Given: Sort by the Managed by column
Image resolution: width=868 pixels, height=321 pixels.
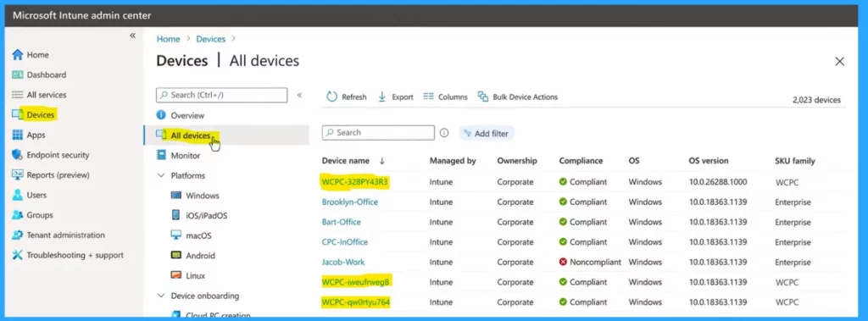Looking at the screenshot, I should click(x=453, y=161).
